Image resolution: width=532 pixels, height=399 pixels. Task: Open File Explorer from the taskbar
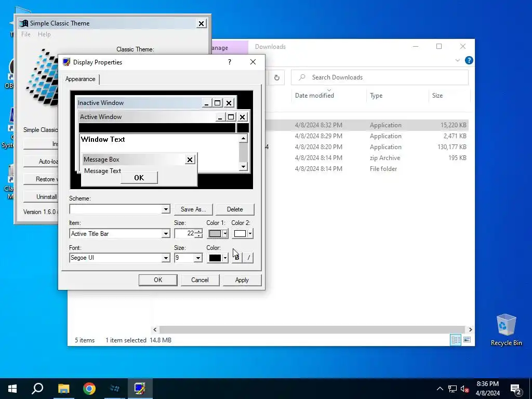(x=63, y=389)
